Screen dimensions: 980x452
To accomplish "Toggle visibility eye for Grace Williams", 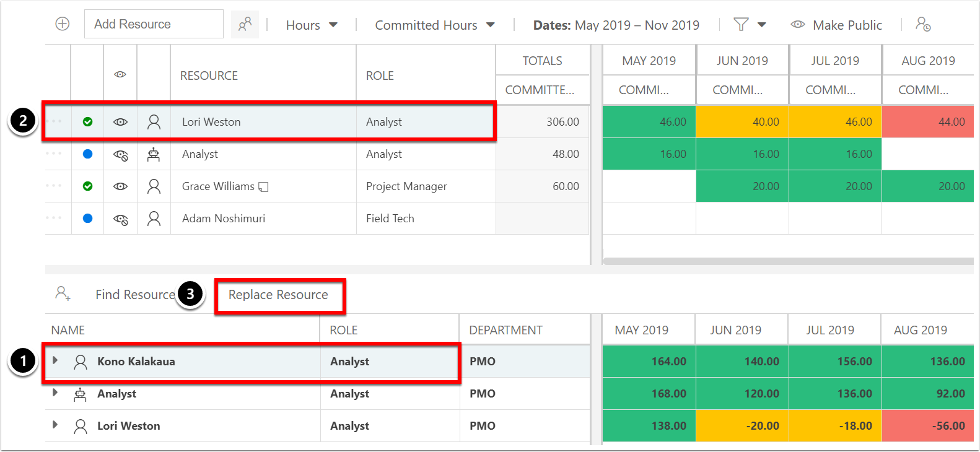I will pyautogui.click(x=120, y=186).
